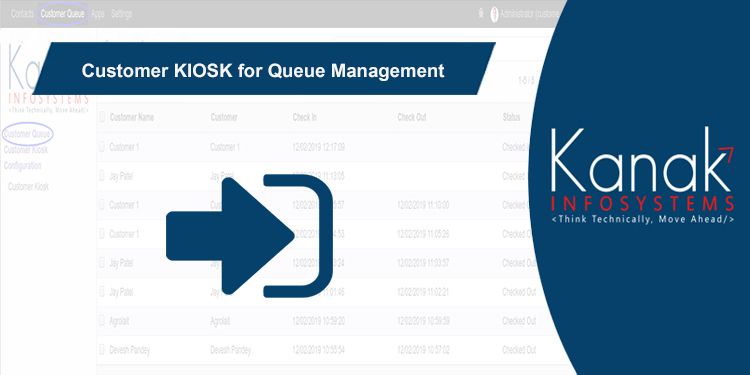The width and height of the screenshot is (750, 375).
Task: Select the first Customer 1 row checkbox
Action: (x=101, y=147)
